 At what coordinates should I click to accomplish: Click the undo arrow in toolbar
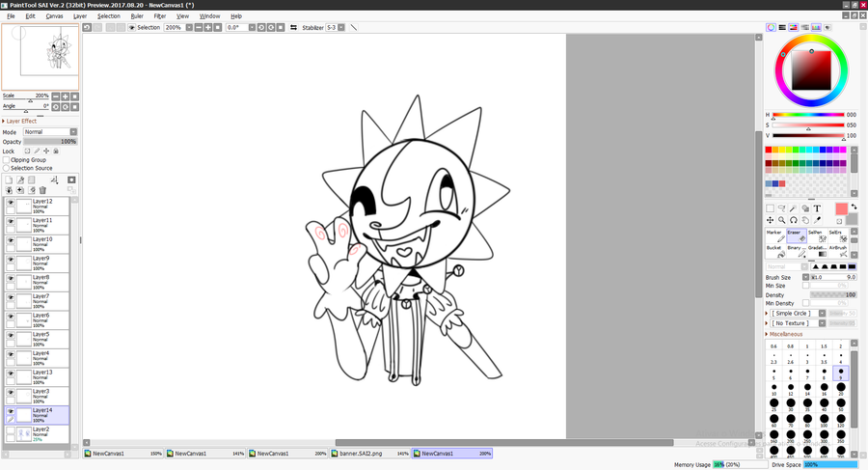tap(87, 27)
